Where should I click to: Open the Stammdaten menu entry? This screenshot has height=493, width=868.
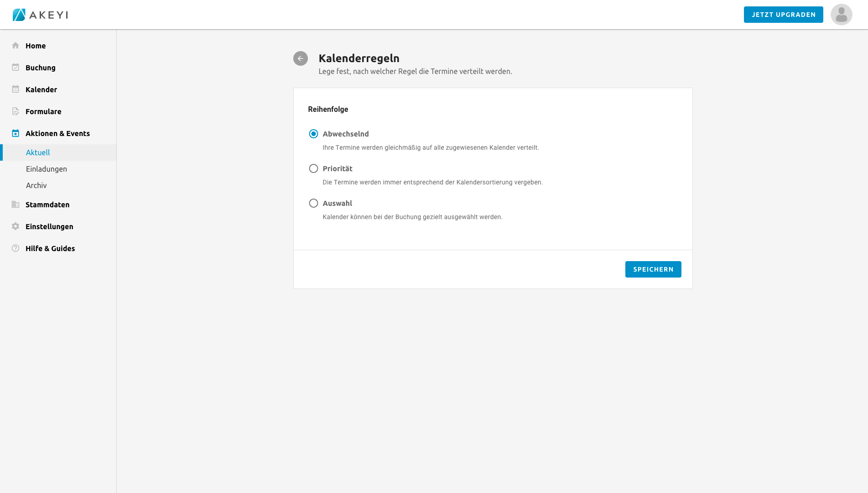pyautogui.click(x=47, y=205)
